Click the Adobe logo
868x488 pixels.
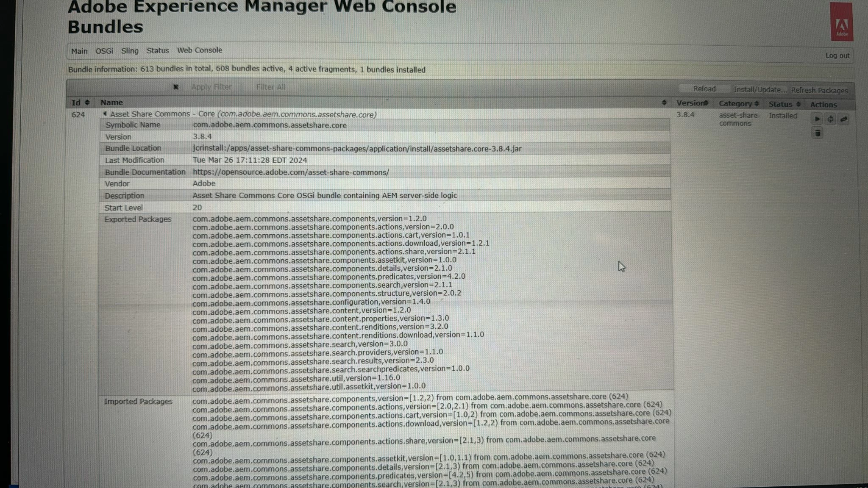(x=841, y=22)
